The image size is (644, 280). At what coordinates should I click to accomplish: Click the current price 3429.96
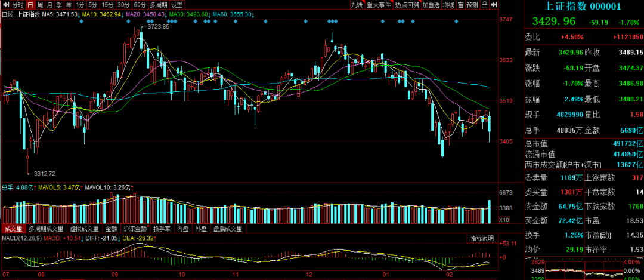pos(554,21)
